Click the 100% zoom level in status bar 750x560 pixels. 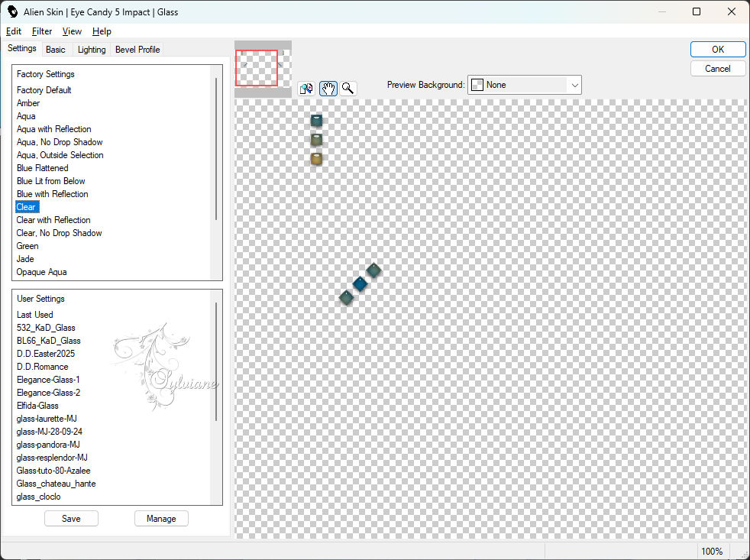click(x=711, y=551)
